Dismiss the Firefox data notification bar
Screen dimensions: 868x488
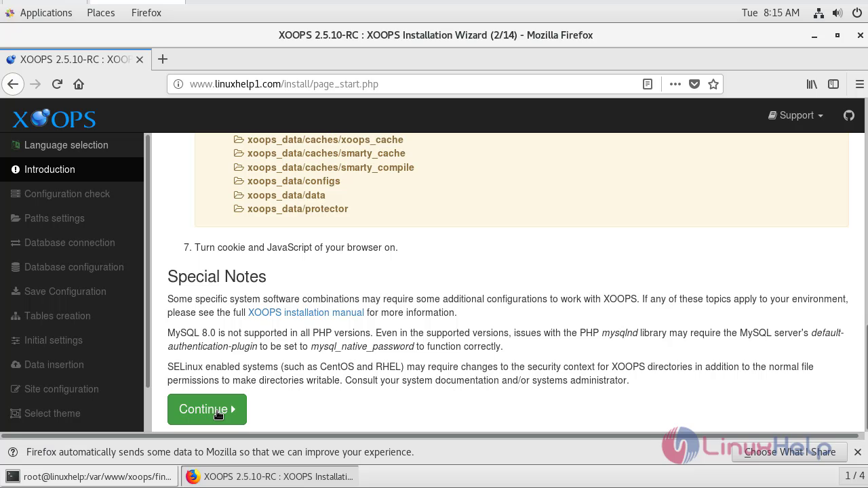tap(857, 452)
